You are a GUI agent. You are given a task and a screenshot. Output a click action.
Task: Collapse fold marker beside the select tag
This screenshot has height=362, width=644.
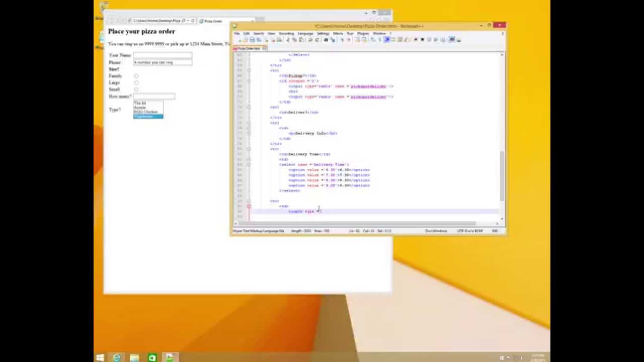(x=249, y=164)
